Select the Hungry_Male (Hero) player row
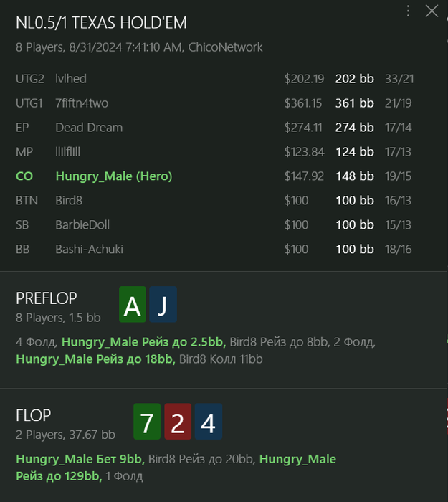Viewport: 448px width, 502px height. pyautogui.click(x=113, y=176)
